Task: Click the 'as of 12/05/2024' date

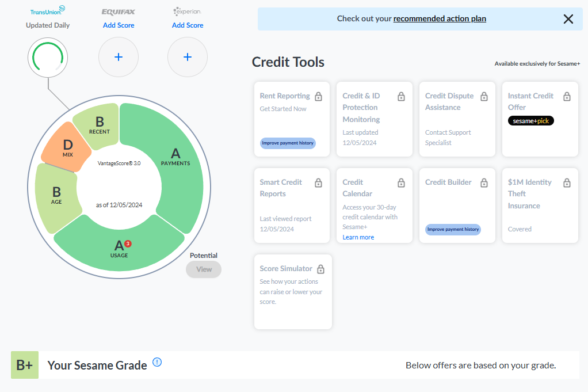Action: (119, 205)
